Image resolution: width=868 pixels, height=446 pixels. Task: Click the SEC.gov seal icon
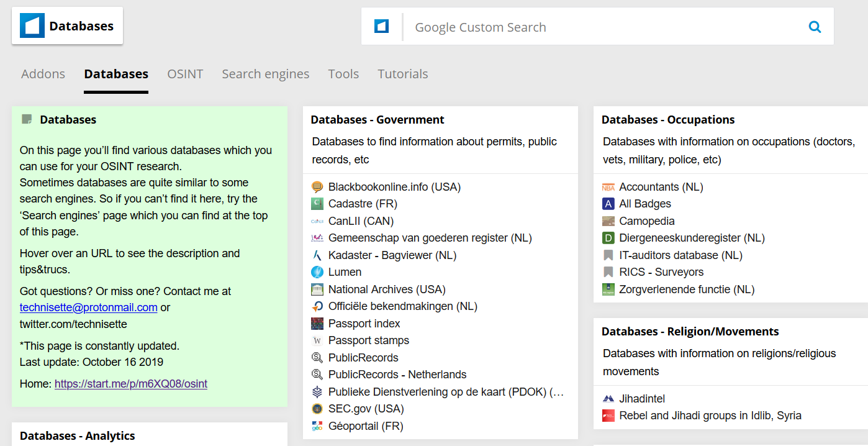[x=317, y=409]
